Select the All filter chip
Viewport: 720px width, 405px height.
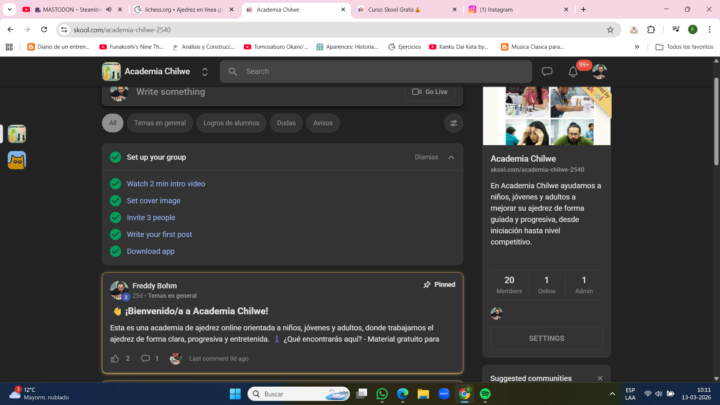point(112,123)
